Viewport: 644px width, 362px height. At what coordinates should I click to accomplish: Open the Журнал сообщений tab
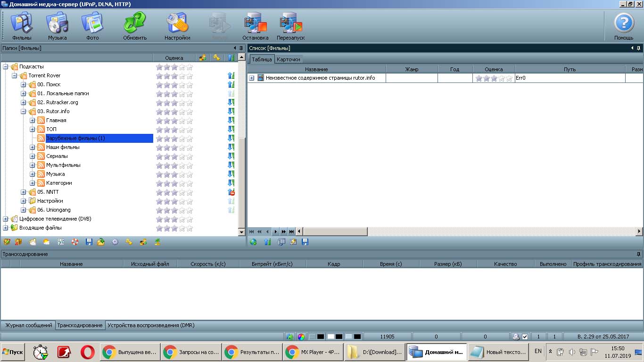pyautogui.click(x=28, y=325)
